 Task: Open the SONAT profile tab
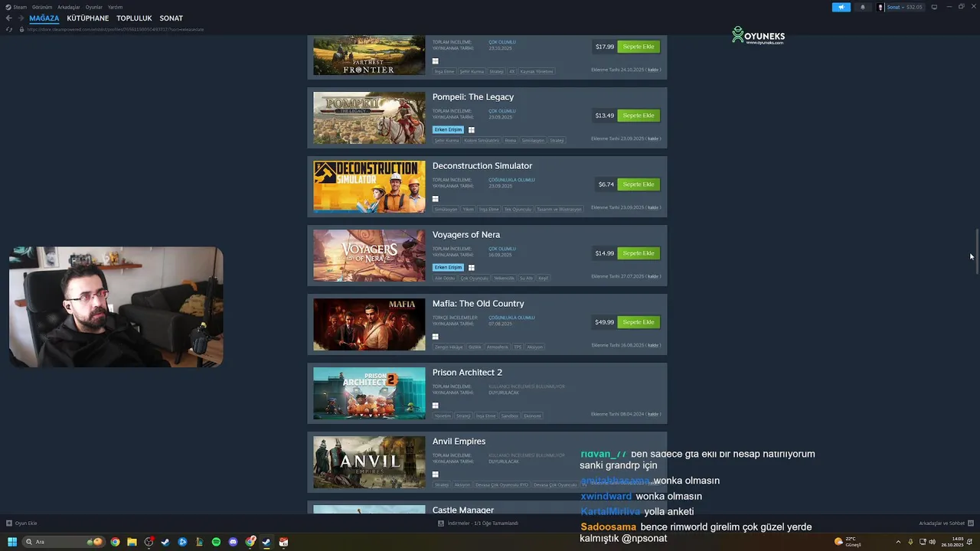[171, 18]
